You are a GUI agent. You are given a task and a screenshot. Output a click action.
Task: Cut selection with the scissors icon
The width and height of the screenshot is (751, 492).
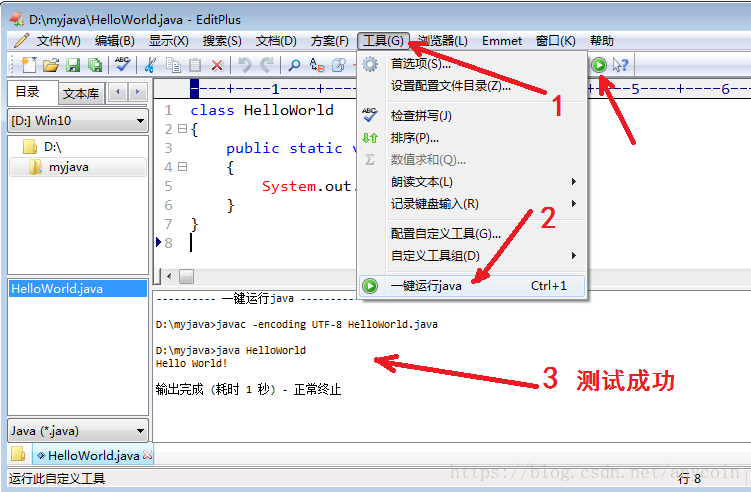point(150,65)
